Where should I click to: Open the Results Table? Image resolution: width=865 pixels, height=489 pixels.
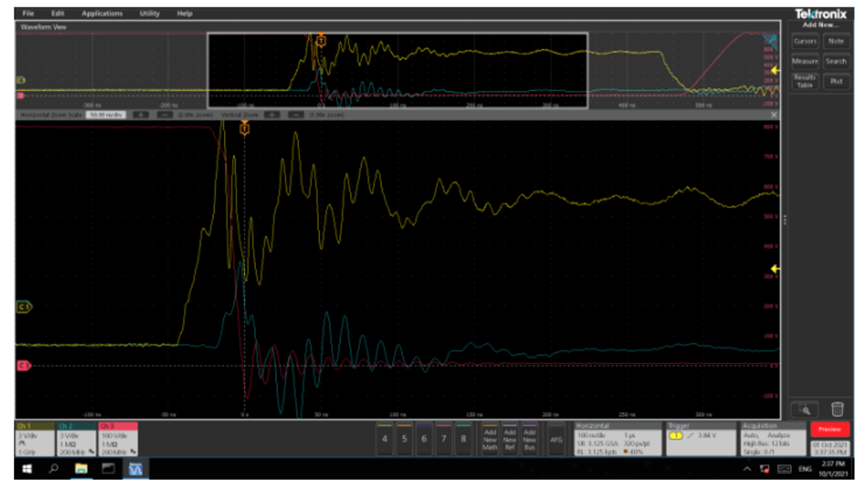coord(805,81)
